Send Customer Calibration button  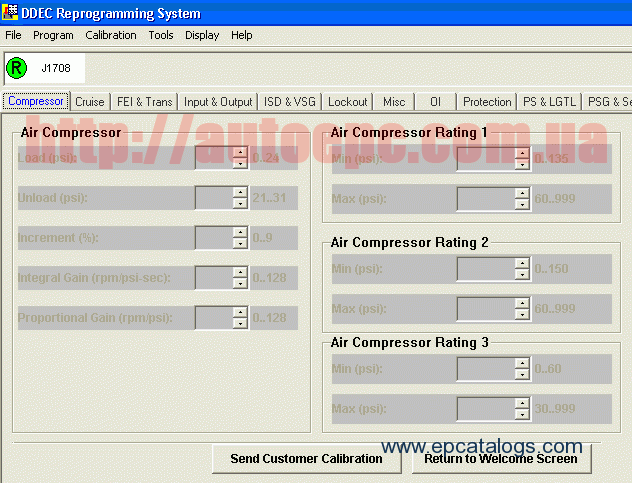point(306,459)
